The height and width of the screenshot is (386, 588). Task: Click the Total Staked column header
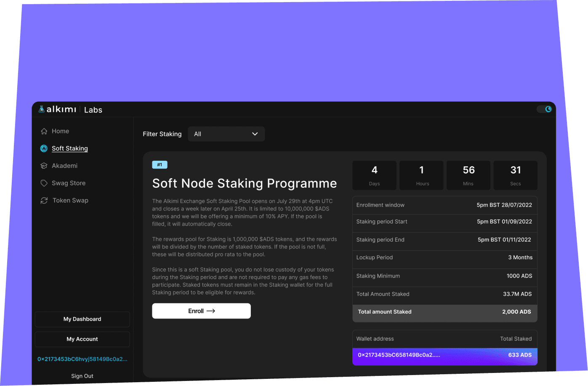516,339
